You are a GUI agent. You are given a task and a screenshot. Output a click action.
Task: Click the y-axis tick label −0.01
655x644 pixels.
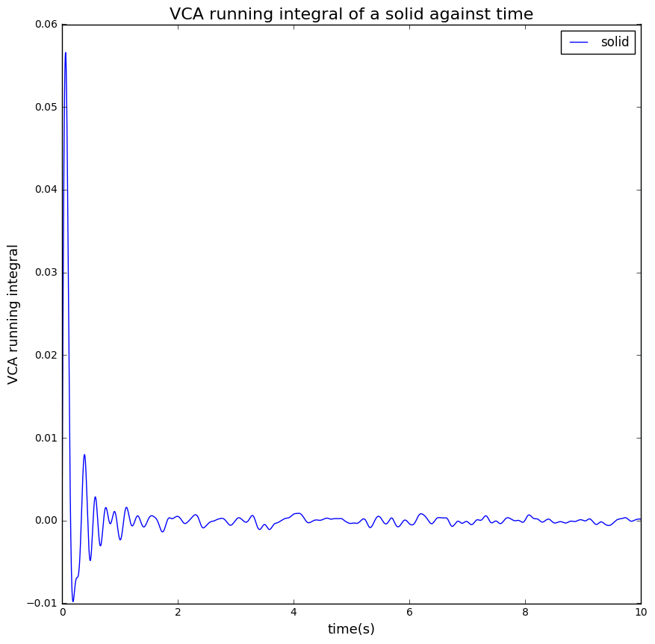click(42, 604)
